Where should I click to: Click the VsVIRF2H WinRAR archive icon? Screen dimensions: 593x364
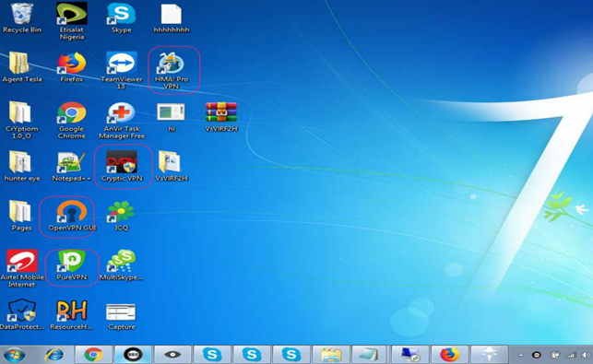coord(221,117)
